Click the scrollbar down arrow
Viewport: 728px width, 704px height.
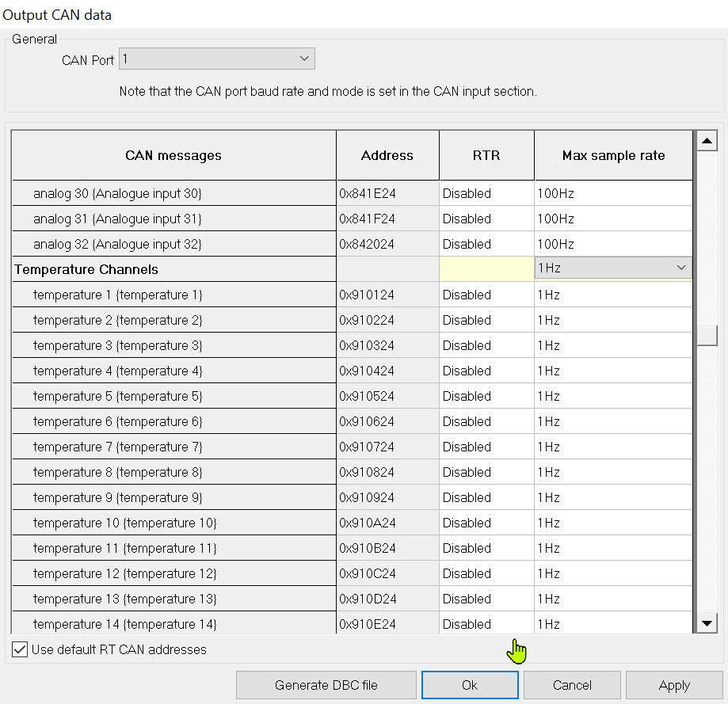[707, 624]
